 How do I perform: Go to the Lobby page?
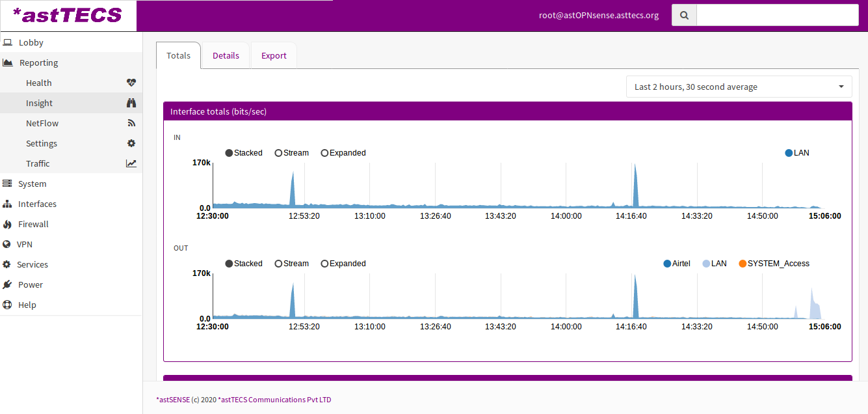click(31, 42)
